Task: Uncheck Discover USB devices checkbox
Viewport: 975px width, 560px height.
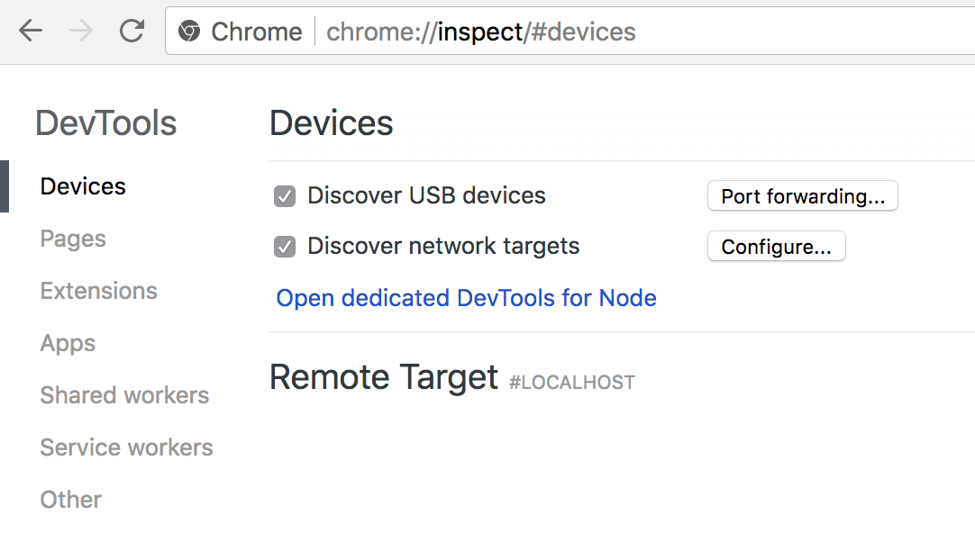Action: [x=285, y=196]
